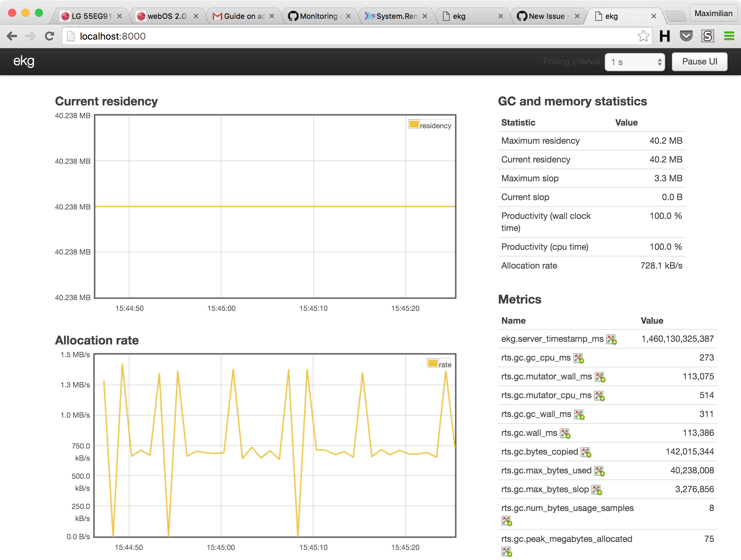741x560 pixels.
Task: Click graph icon beside rts.gc.mutator_wall_ms
Action: pos(600,377)
